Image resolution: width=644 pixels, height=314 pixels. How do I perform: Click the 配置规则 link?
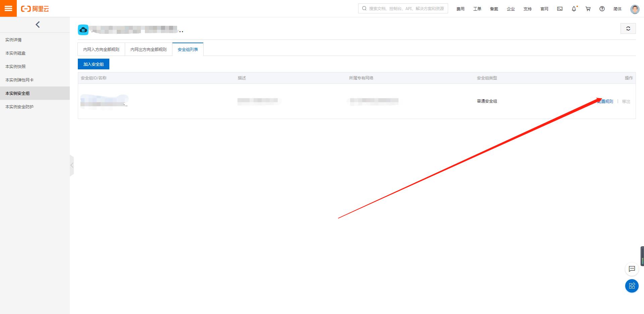[605, 101]
